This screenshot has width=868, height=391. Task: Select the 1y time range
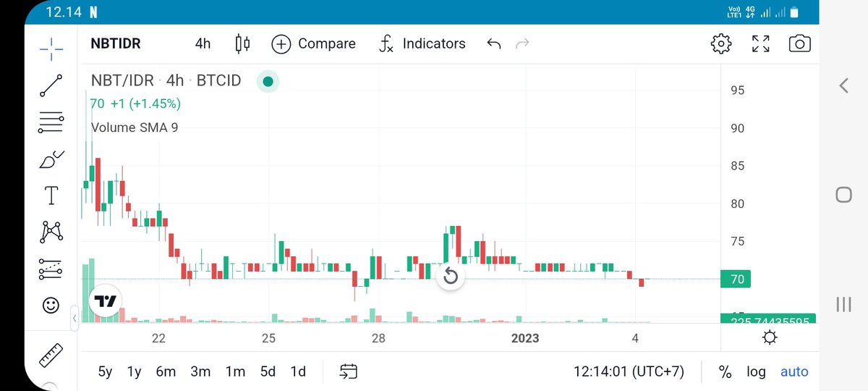coord(135,371)
